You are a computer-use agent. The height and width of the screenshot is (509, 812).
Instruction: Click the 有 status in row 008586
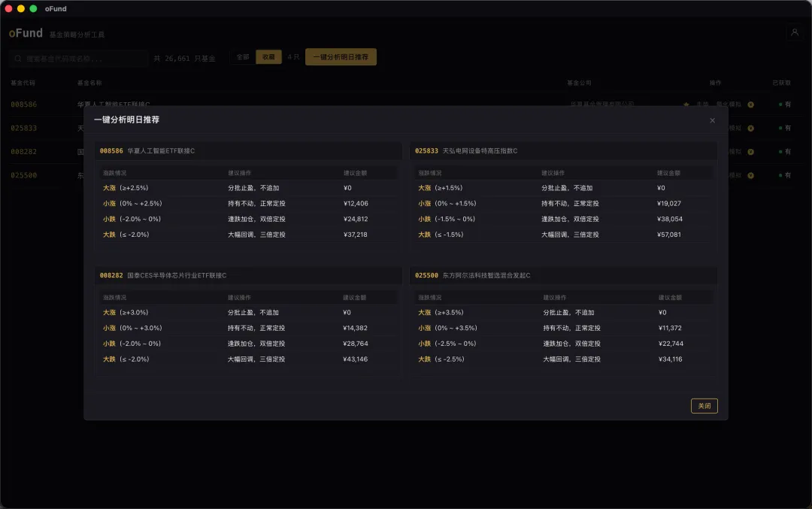[x=785, y=105]
